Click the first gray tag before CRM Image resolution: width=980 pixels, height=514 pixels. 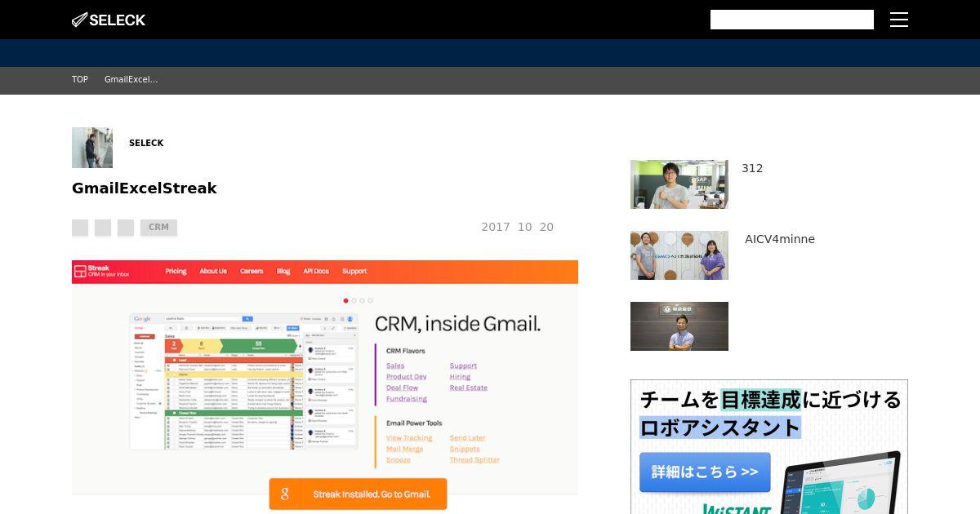click(80, 228)
